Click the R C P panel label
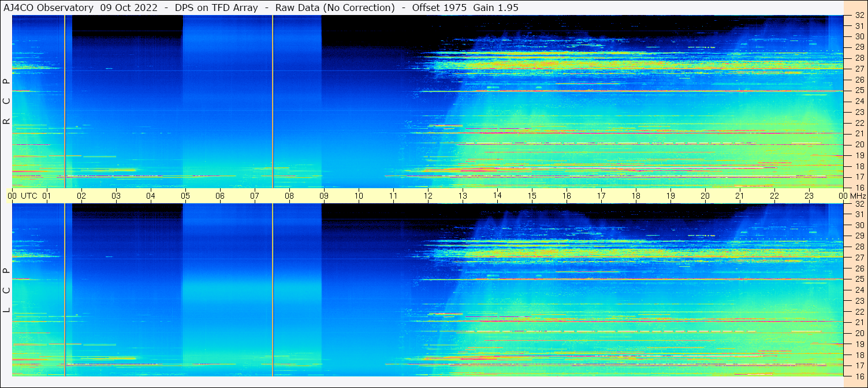The height and width of the screenshot is (388, 868). click(x=6, y=102)
